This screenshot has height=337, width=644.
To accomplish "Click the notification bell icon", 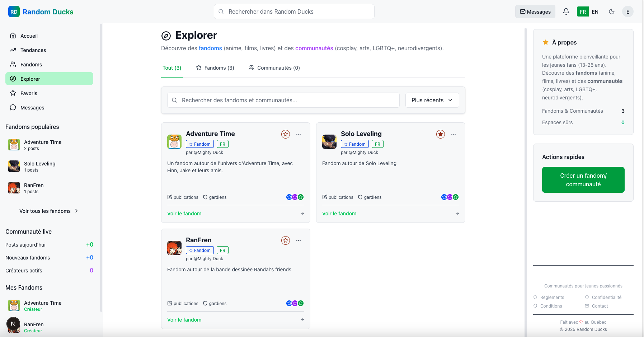I will pos(566,11).
